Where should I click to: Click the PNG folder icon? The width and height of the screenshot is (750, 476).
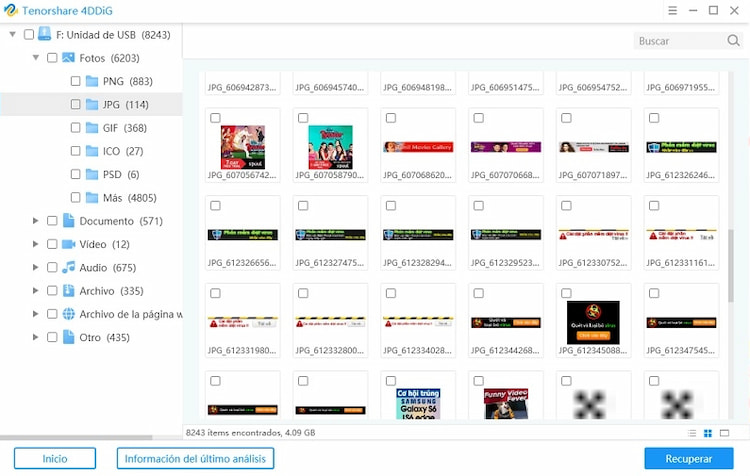[92, 81]
